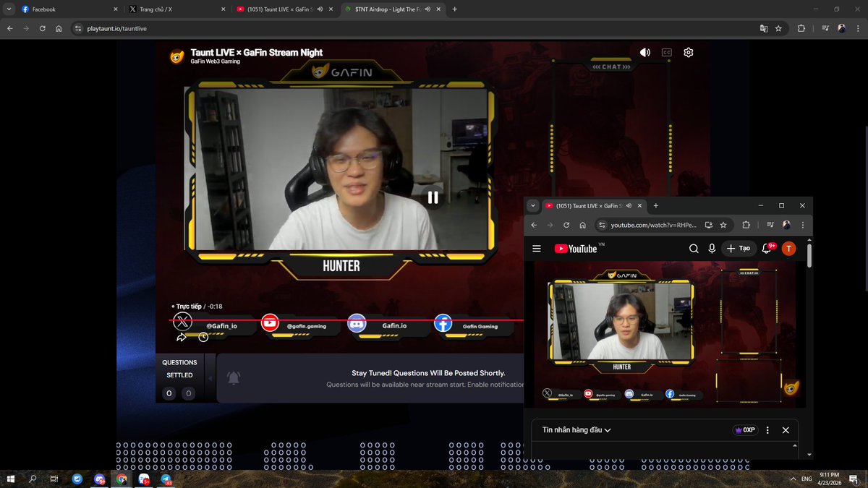Screen dimensions: 868x488
Task: Open YouTube notifications bell with 9+
Action: click(767, 249)
